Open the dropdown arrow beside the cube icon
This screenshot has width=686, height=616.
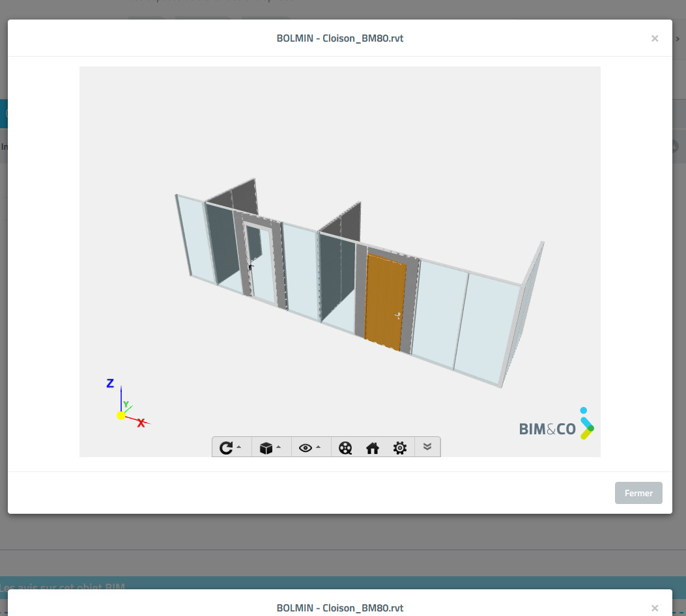point(279,447)
